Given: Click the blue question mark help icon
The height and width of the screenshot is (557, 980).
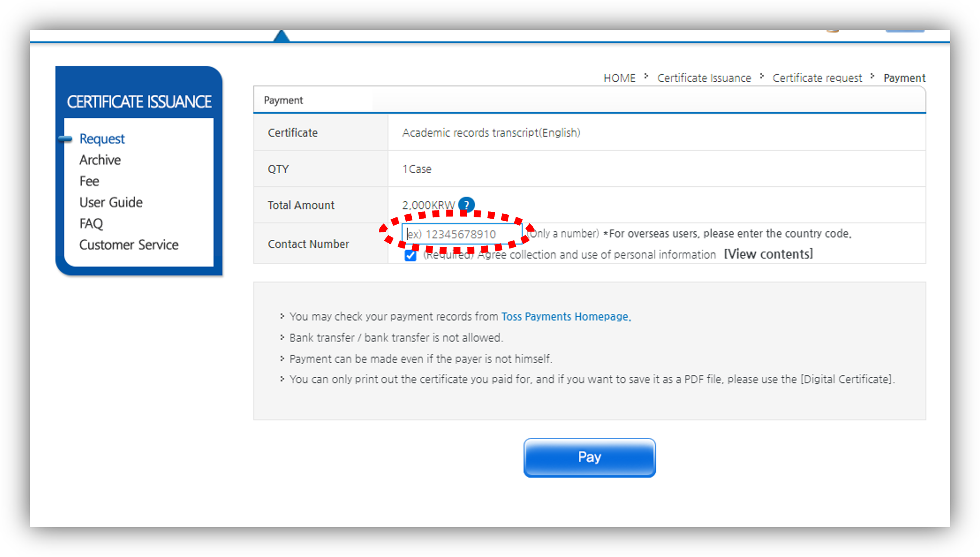Looking at the screenshot, I should (466, 204).
